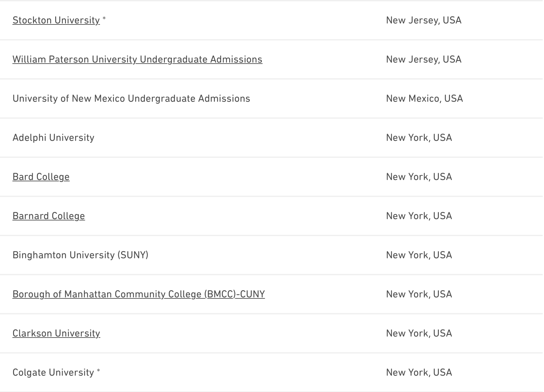Click New Jersey, USA in William Paterson row
The height and width of the screenshot is (392, 544).
point(424,59)
